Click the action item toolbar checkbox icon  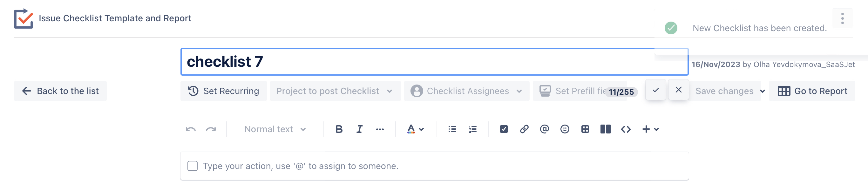tap(504, 129)
